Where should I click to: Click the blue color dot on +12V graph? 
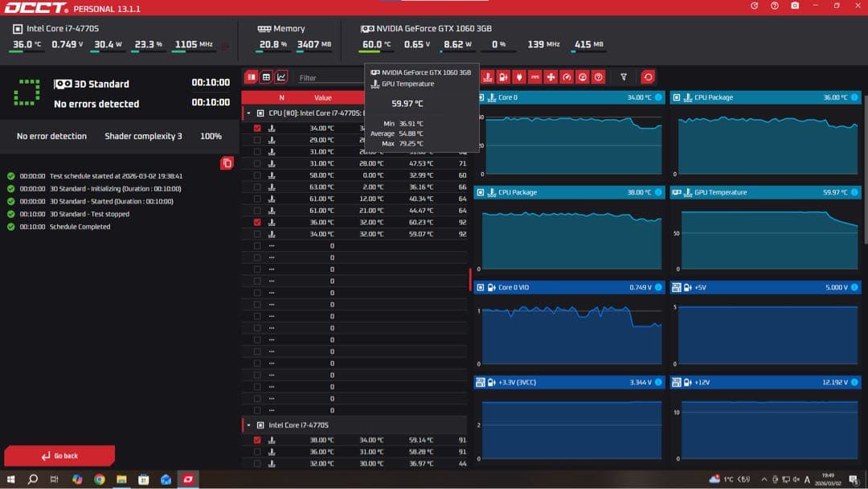click(854, 382)
